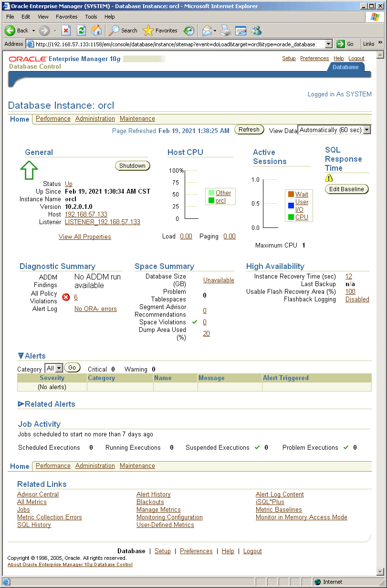Screen dimensions: 387x588
Task: Click the green check beside Suspended Executions
Action: pyautogui.click(x=257, y=447)
